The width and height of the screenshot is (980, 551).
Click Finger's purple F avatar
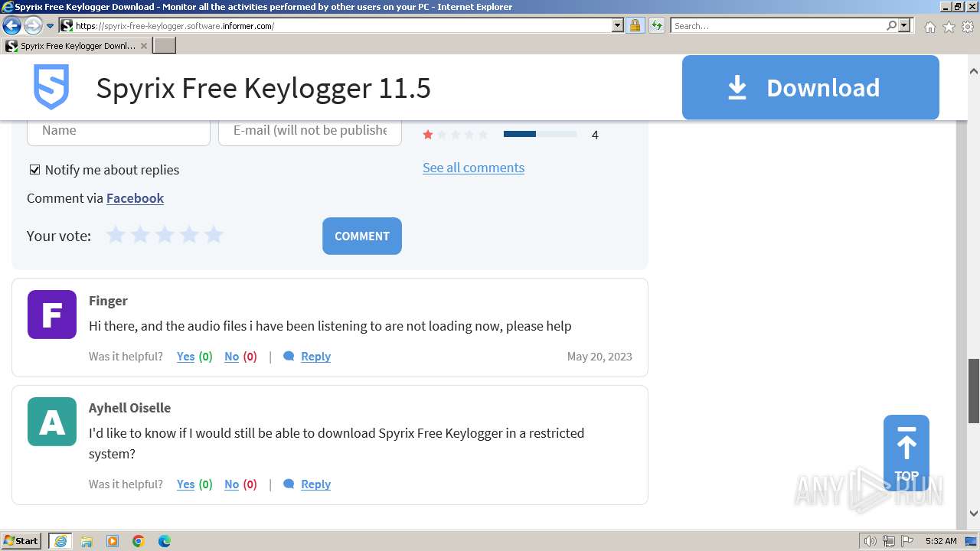click(x=52, y=315)
